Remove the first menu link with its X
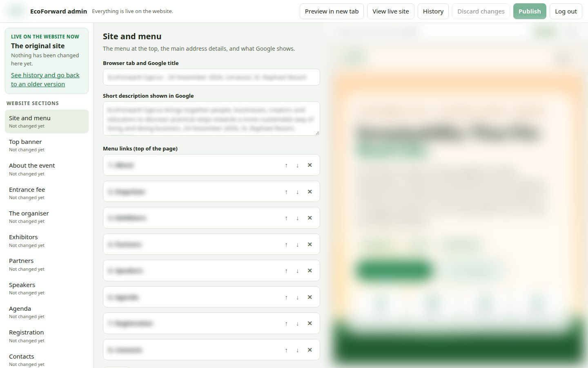 tap(310, 165)
